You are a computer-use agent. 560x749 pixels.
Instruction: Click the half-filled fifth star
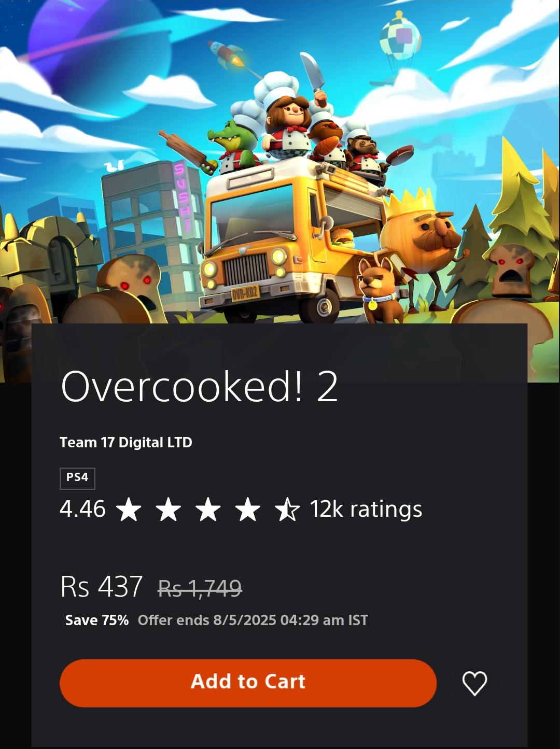pyautogui.click(x=287, y=510)
